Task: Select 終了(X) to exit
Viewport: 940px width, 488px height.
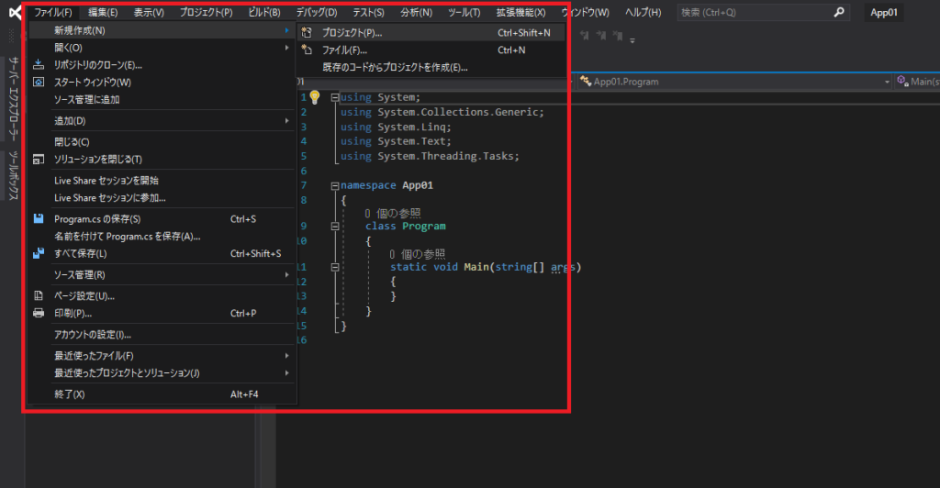Action: (70, 394)
